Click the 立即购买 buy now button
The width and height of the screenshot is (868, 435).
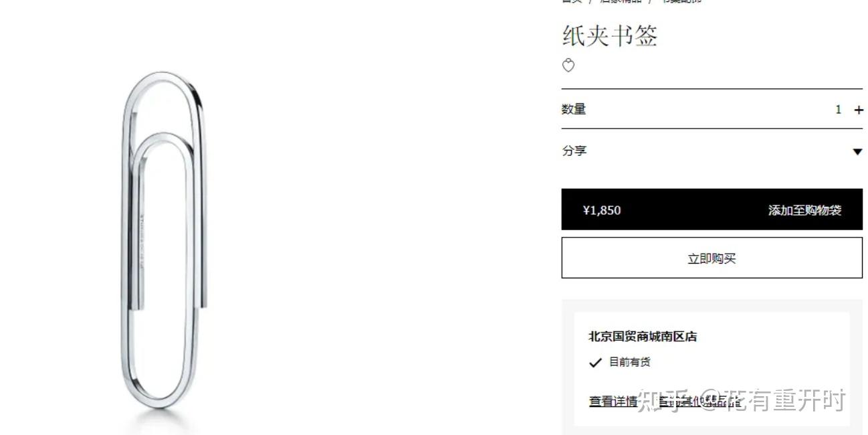click(712, 258)
